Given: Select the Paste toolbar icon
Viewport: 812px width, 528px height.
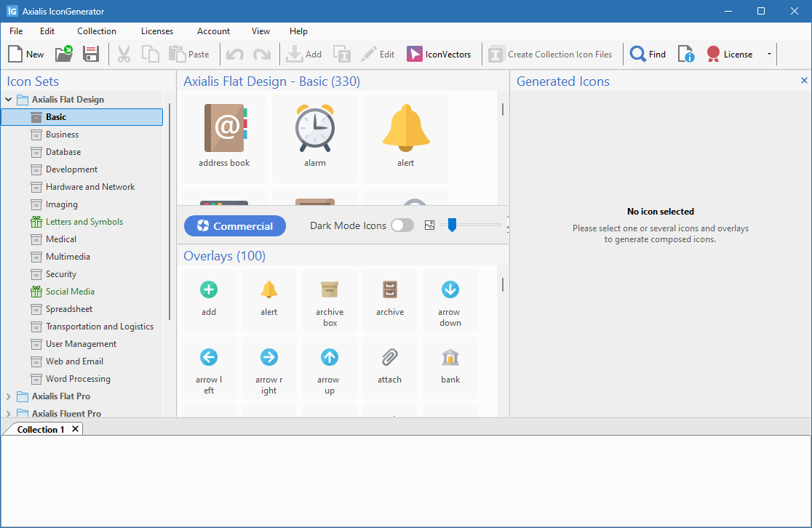Looking at the screenshot, I should pos(178,53).
